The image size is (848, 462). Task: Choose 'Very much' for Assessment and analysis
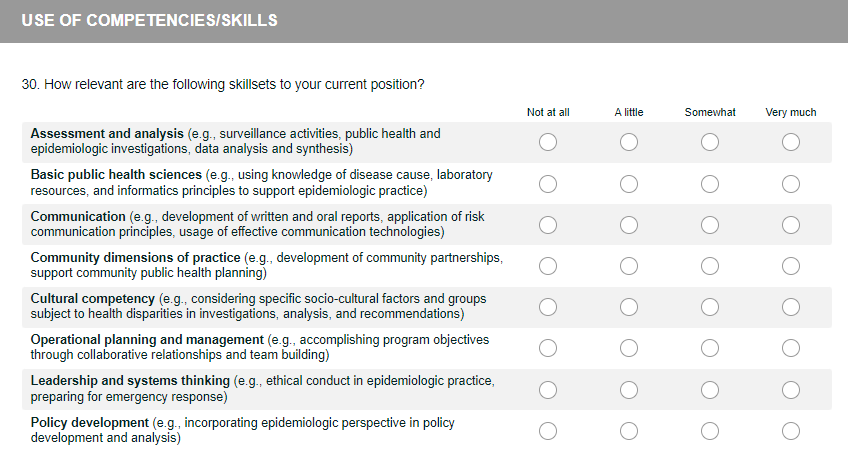[791, 142]
